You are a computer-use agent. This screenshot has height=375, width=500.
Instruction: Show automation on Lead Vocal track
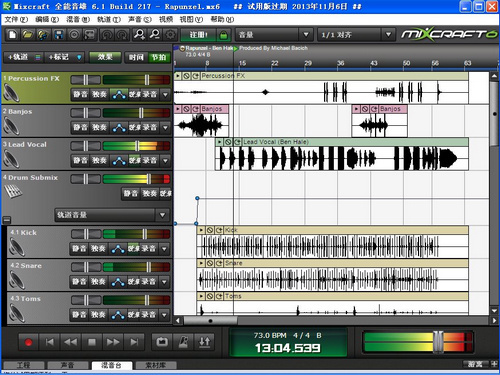click(119, 161)
